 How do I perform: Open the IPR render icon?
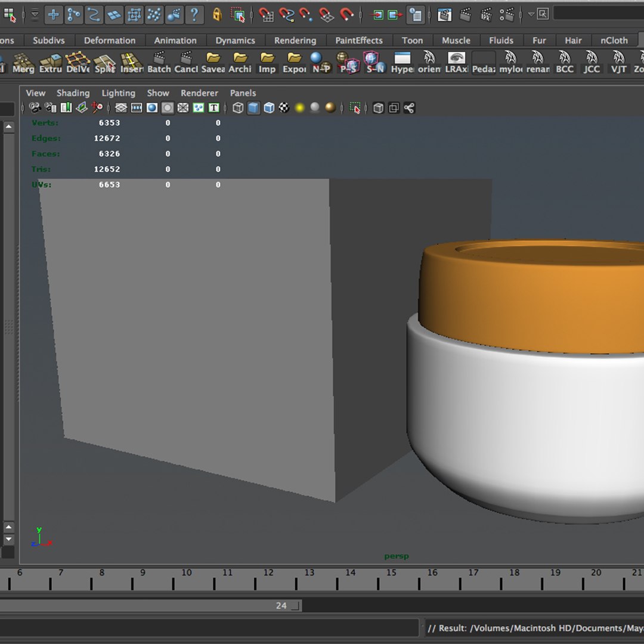tap(486, 15)
